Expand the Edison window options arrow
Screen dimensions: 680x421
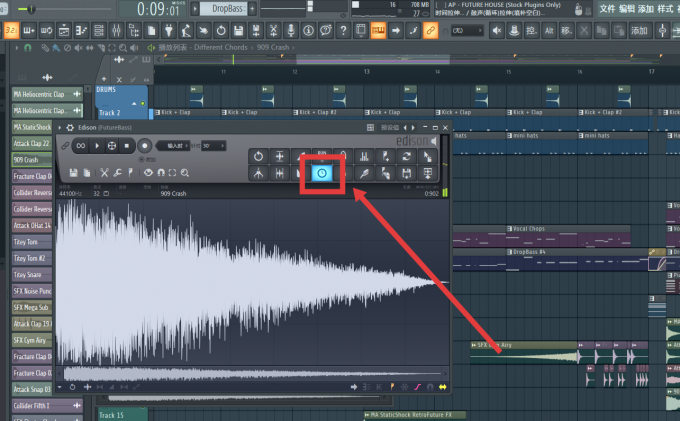60,127
